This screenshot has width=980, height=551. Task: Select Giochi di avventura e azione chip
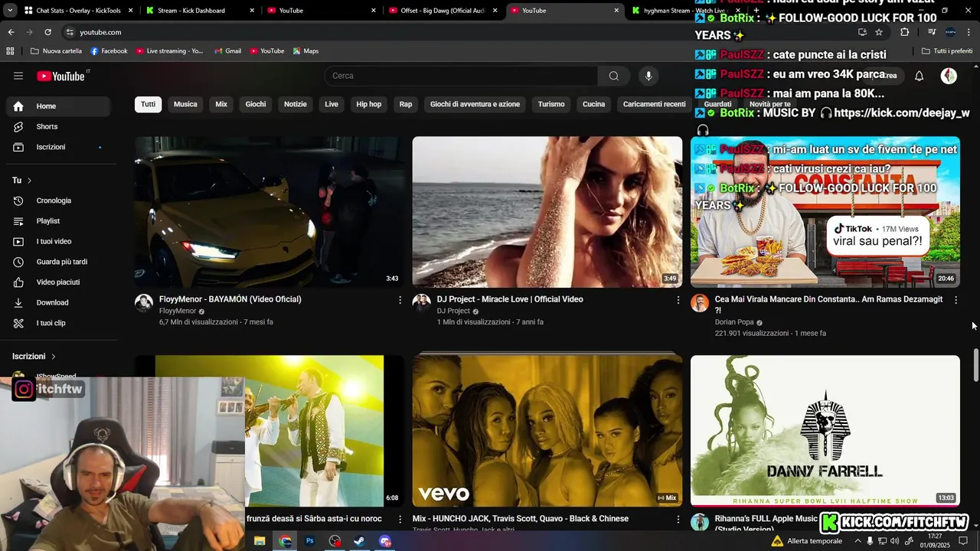click(x=475, y=104)
